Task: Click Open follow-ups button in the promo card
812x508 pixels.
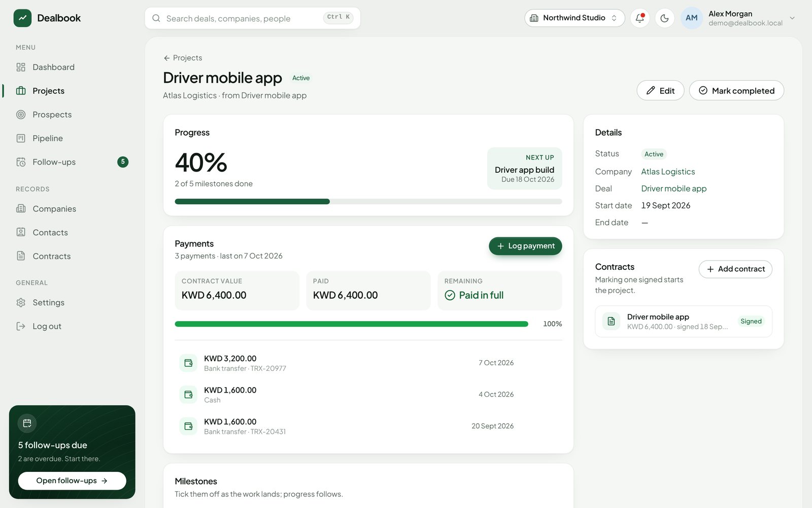Action: click(x=72, y=481)
